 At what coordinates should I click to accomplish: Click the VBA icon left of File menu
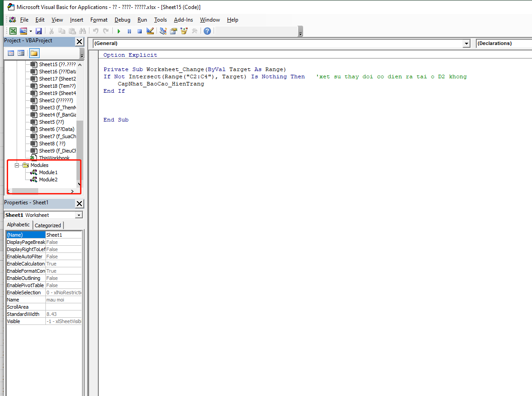click(13, 20)
